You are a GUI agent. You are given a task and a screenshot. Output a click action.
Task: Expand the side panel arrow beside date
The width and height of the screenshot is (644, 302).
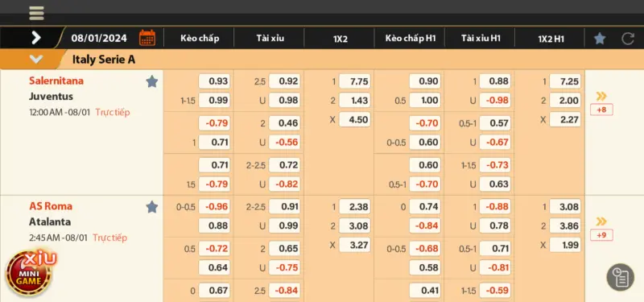pos(36,38)
